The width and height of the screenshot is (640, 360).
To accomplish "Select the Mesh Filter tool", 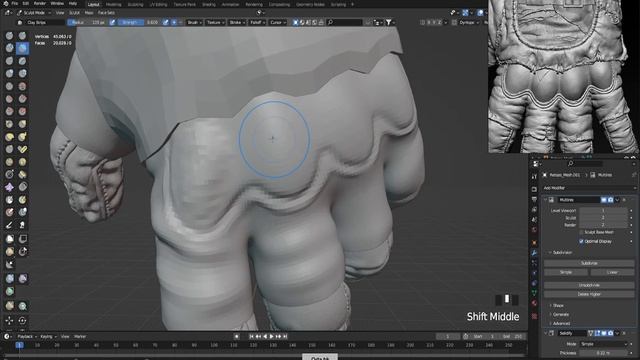I will [9, 278].
